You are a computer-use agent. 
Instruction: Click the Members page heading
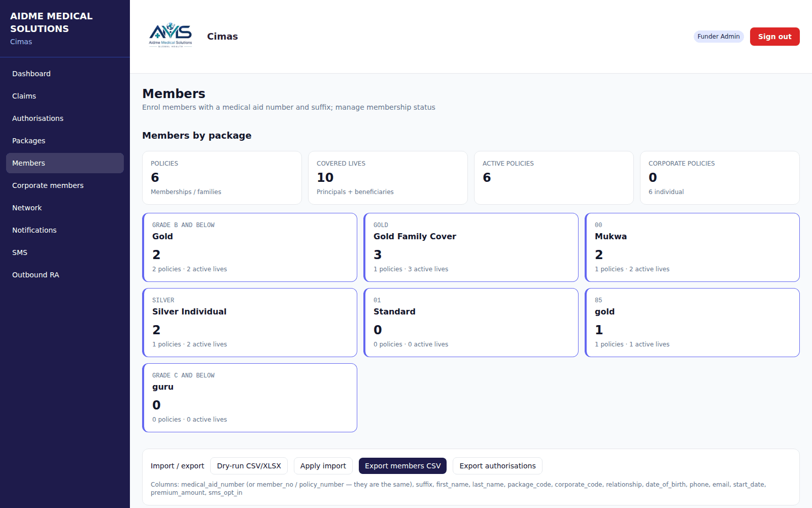coord(174,93)
